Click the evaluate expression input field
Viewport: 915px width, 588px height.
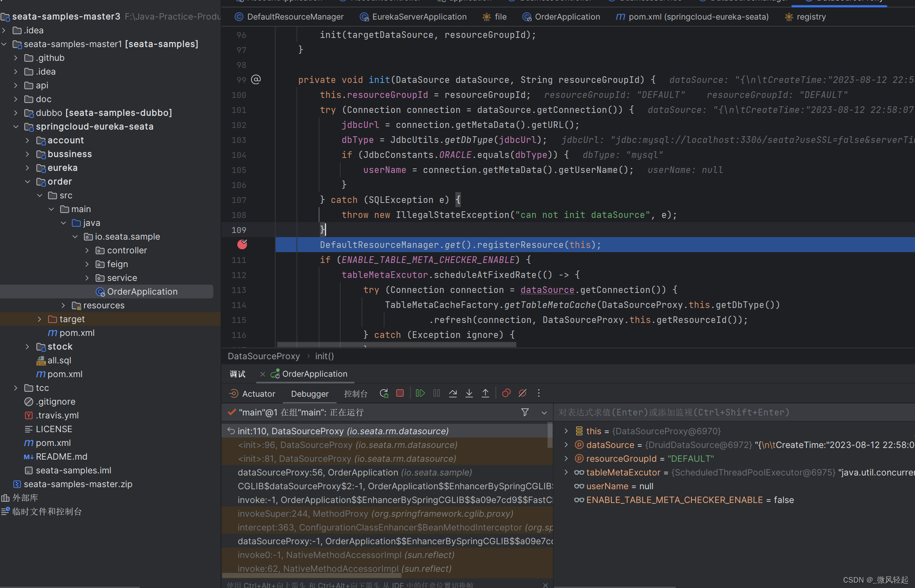tap(734, 413)
